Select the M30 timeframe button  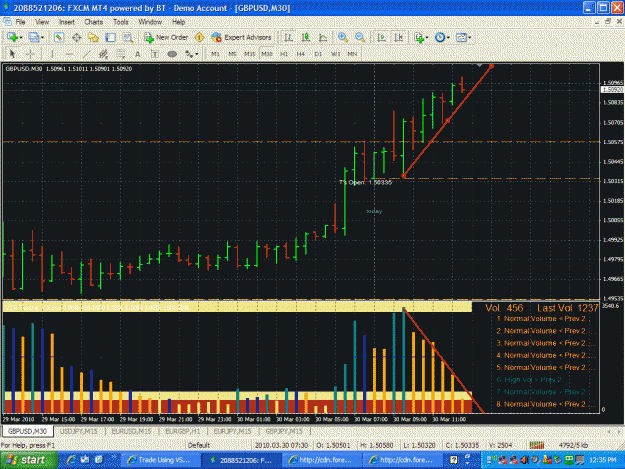(x=267, y=54)
